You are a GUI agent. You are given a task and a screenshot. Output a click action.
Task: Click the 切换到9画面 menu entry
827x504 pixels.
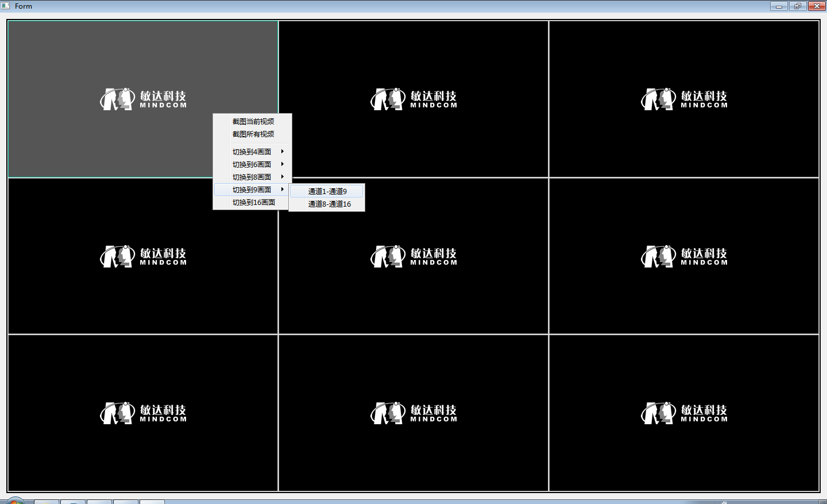(x=252, y=189)
